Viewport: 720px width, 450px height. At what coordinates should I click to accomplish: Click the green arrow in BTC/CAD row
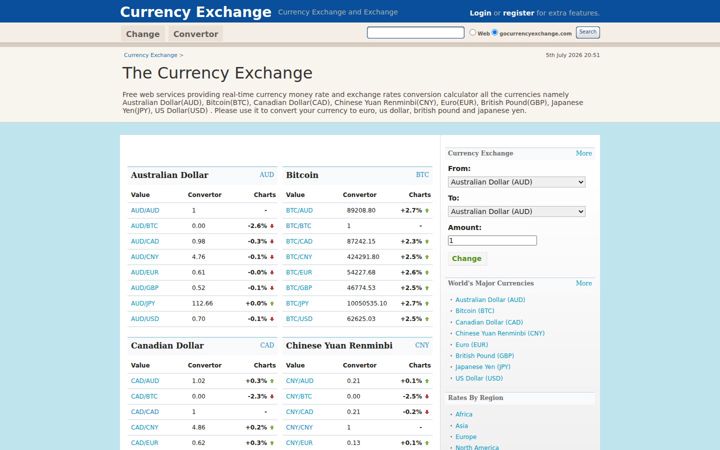coord(427,242)
